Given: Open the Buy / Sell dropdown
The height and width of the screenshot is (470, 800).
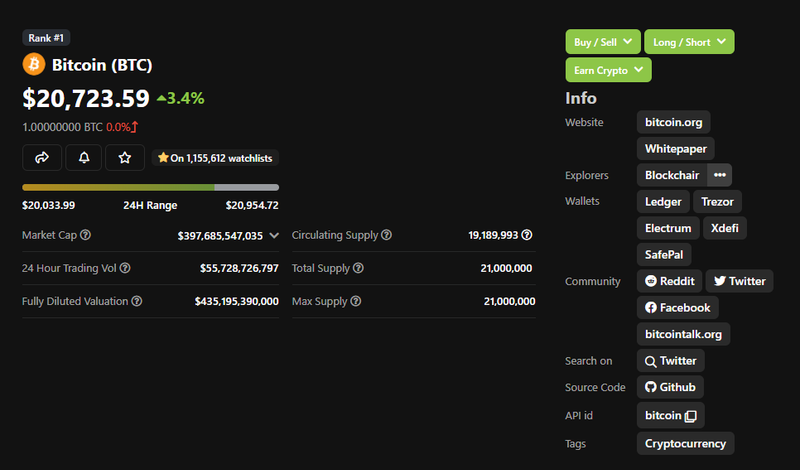Looking at the screenshot, I should click(x=603, y=42).
